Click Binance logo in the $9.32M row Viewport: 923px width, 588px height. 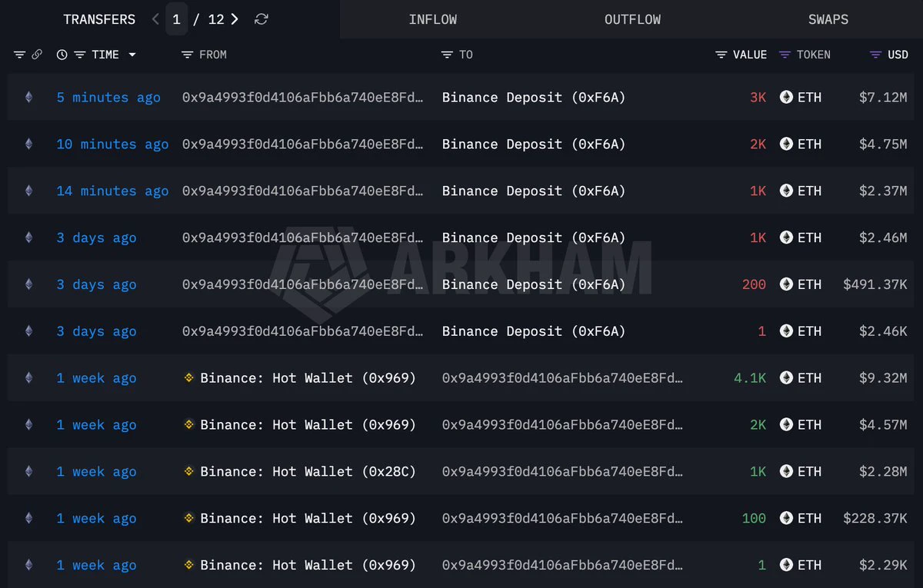pyautogui.click(x=189, y=378)
